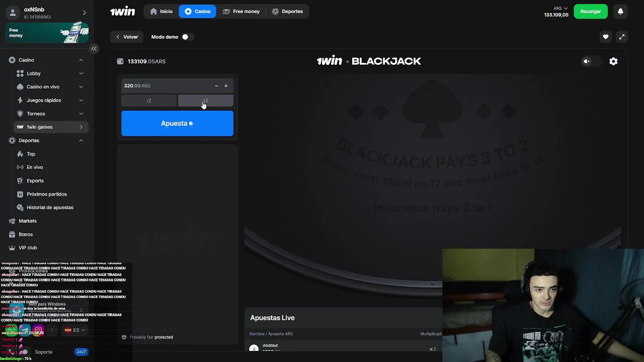Expand the Juegos rápidos chevron
This screenshot has width=644, height=362.
(81, 101)
